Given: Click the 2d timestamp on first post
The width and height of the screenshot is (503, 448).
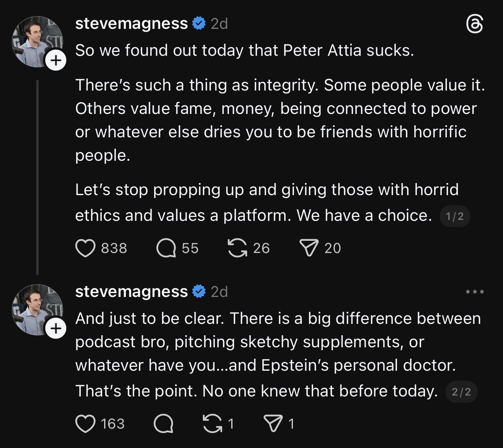Looking at the screenshot, I should [x=219, y=24].
